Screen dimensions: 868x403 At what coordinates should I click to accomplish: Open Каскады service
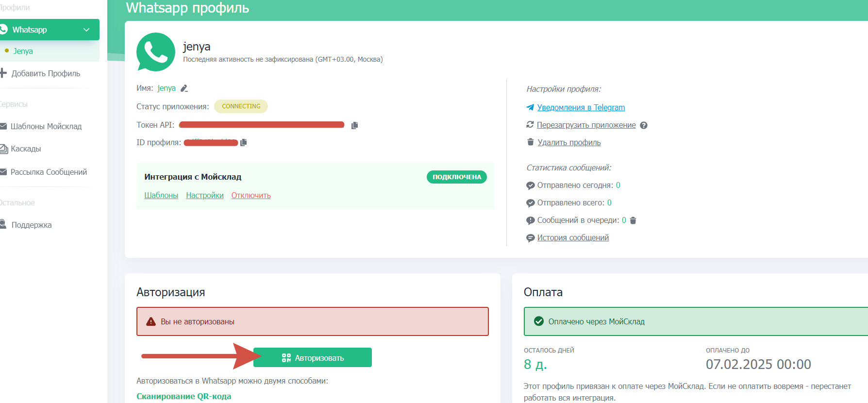pos(26,149)
